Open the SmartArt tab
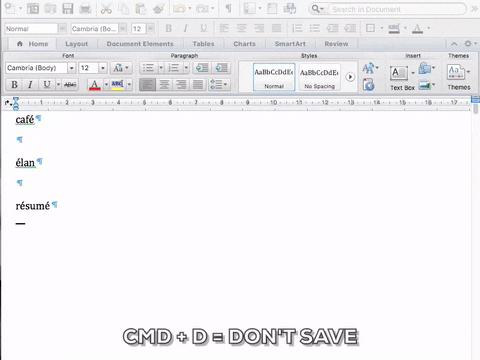Screen dimensions: 480x360 tap(290, 44)
